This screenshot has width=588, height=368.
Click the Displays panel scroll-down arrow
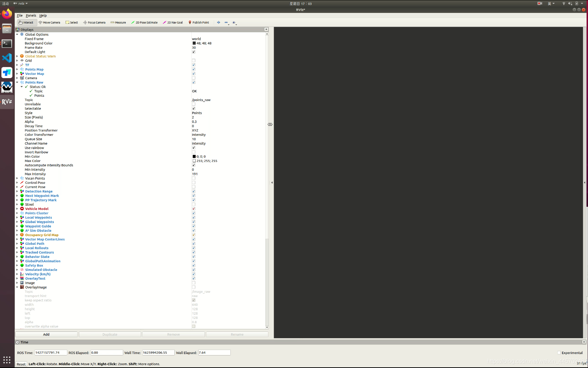(267, 327)
